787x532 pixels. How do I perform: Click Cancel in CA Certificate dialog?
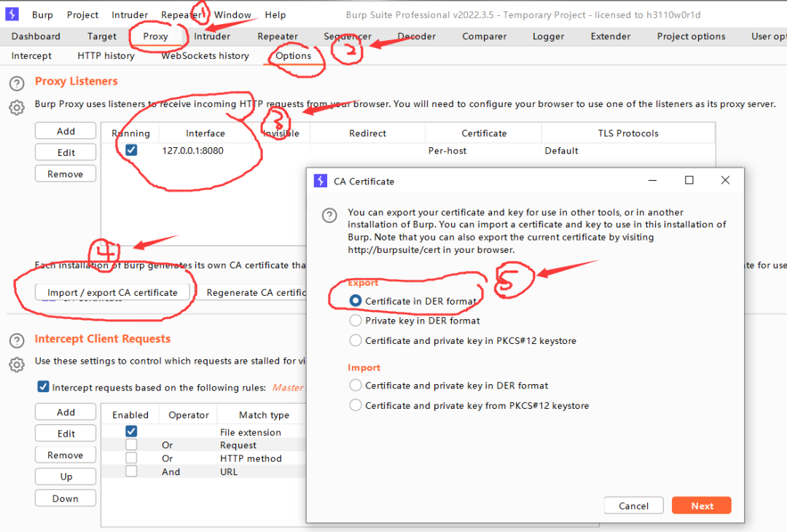point(633,506)
